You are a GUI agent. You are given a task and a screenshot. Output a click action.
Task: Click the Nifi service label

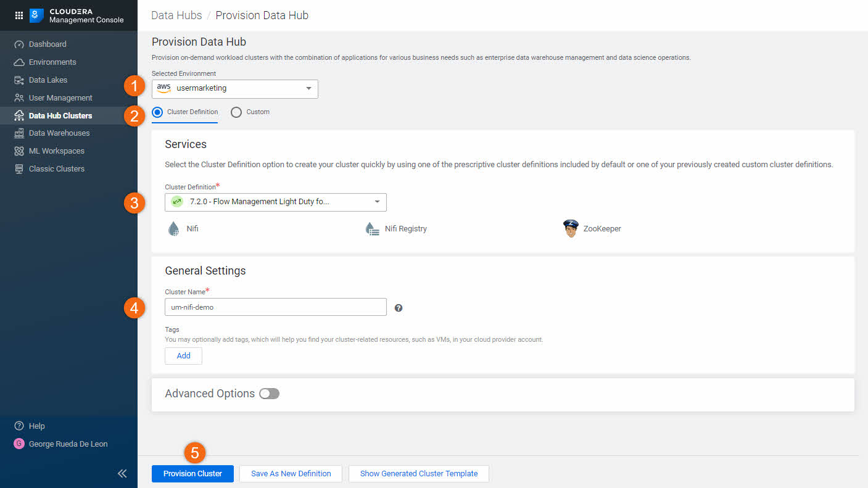pyautogui.click(x=192, y=229)
